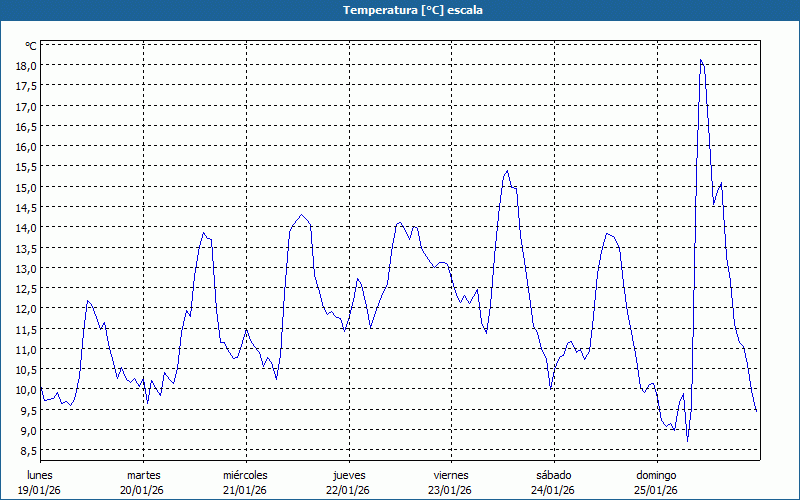Select the 22/01/26 date under jueves
The height and width of the screenshot is (500, 800).
(348, 490)
